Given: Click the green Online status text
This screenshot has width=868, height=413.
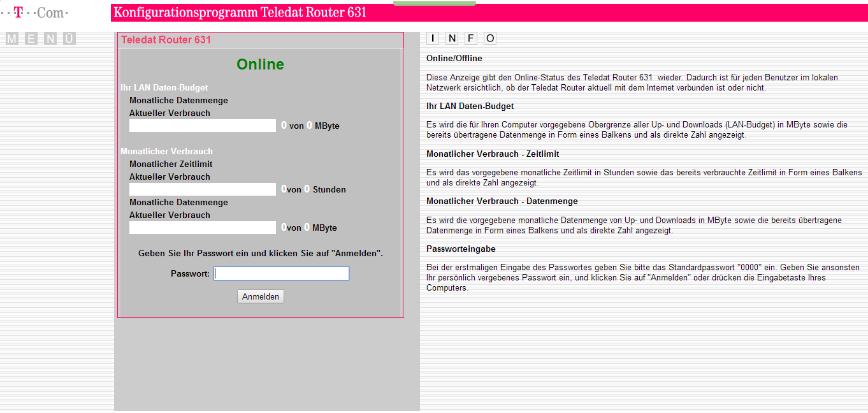Looking at the screenshot, I should [x=260, y=64].
